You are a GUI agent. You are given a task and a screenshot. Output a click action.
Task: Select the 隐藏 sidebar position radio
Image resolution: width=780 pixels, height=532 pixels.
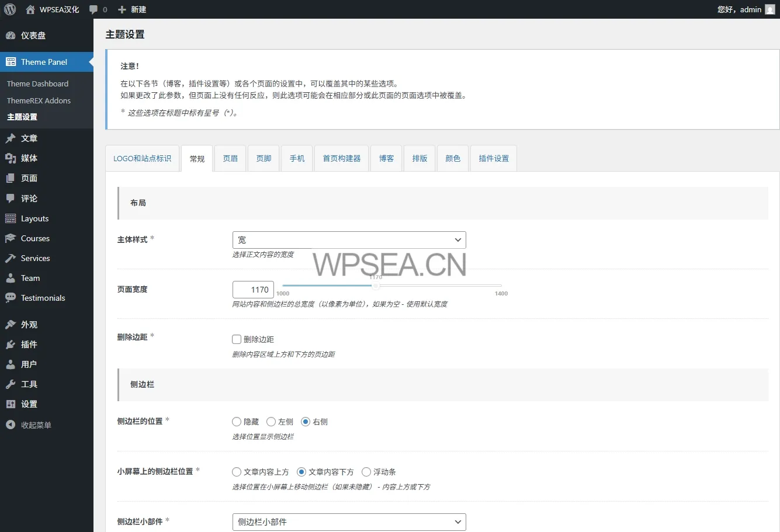[x=237, y=422]
